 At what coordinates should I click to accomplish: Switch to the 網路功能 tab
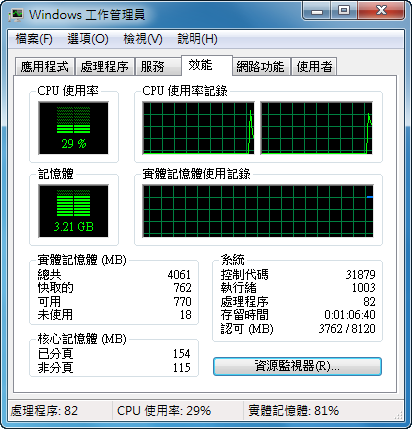tap(260, 67)
